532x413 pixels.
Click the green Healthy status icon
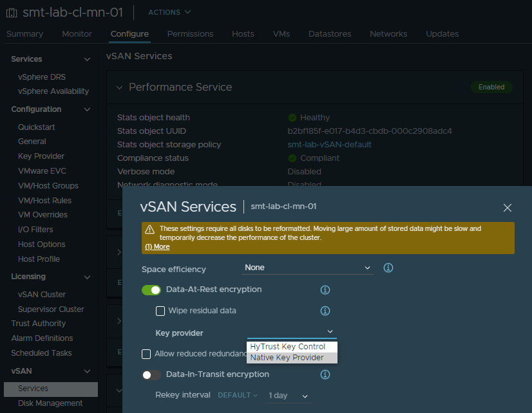[292, 118]
